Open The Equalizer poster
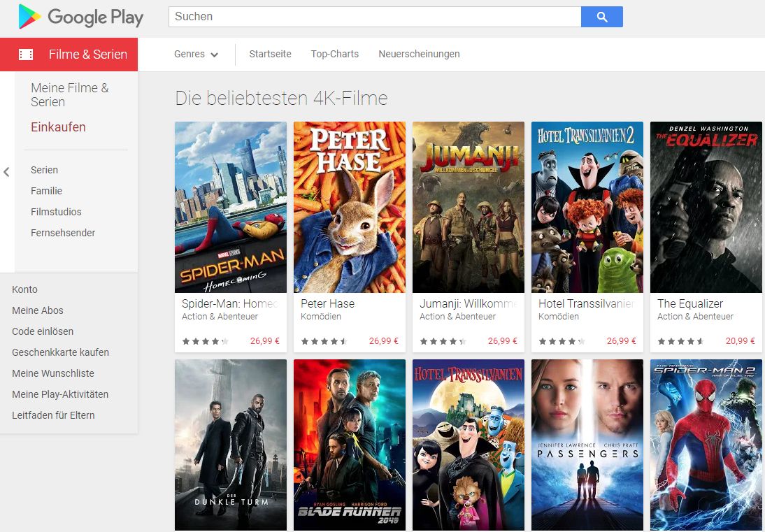This screenshot has height=532, width=765. pyautogui.click(x=706, y=207)
